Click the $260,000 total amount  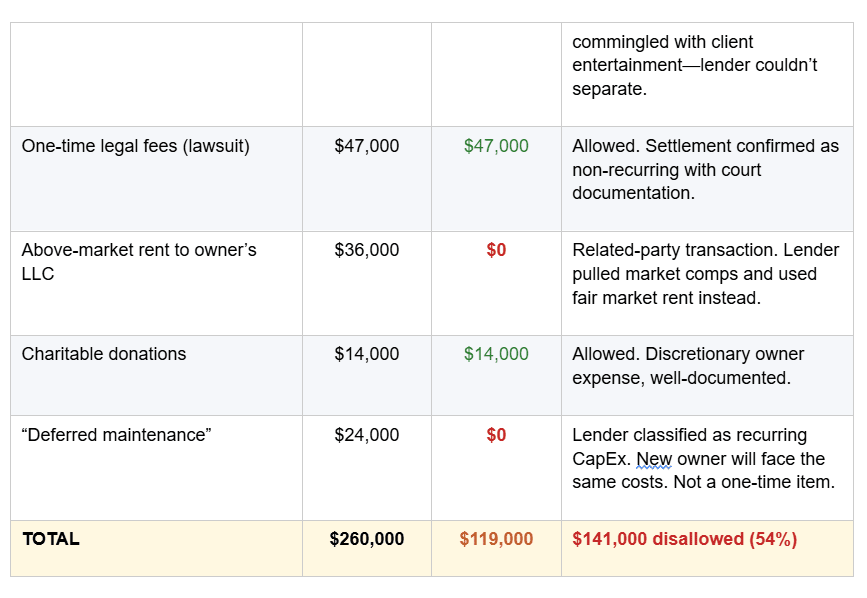click(366, 539)
